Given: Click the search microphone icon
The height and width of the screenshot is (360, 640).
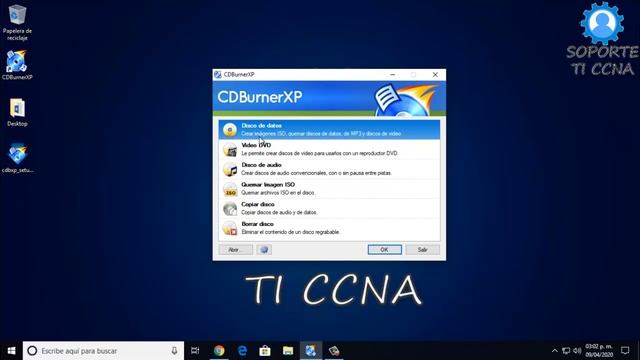Looking at the screenshot, I should click(x=174, y=351).
